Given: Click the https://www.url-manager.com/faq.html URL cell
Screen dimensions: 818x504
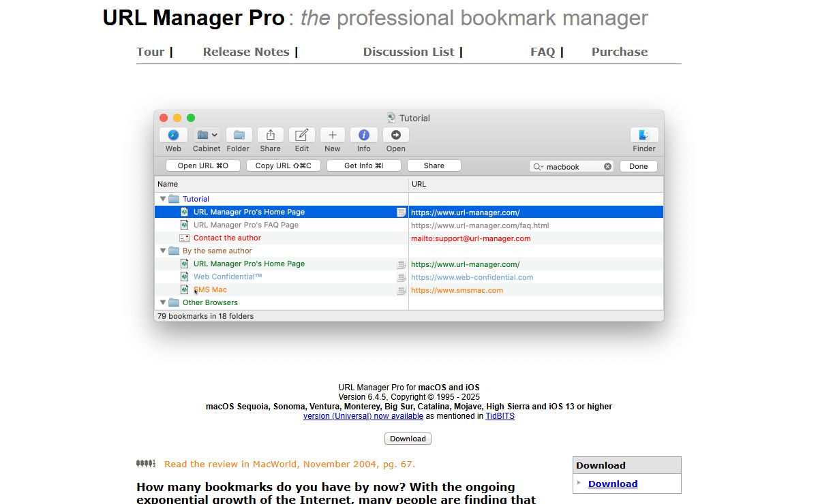Looking at the screenshot, I should (480, 225).
